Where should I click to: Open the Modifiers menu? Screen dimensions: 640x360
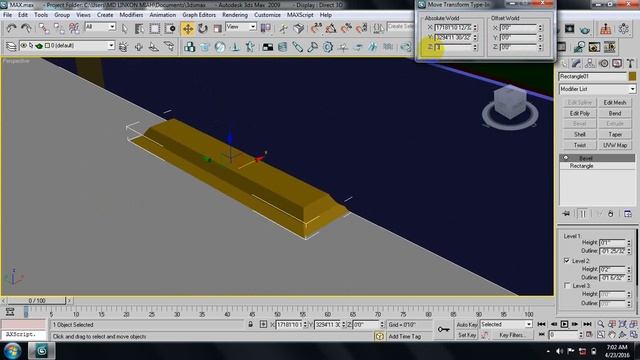(x=131, y=15)
